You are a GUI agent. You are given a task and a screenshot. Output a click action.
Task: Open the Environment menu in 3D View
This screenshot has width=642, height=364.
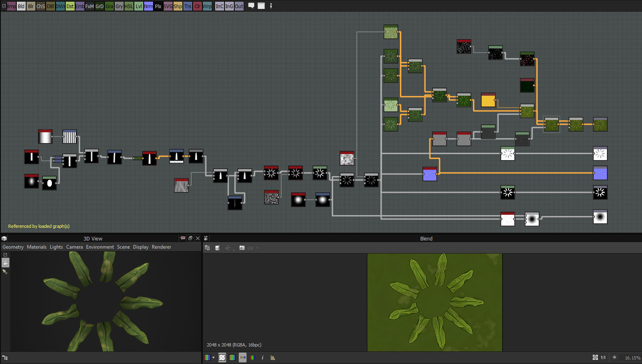(x=100, y=247)
